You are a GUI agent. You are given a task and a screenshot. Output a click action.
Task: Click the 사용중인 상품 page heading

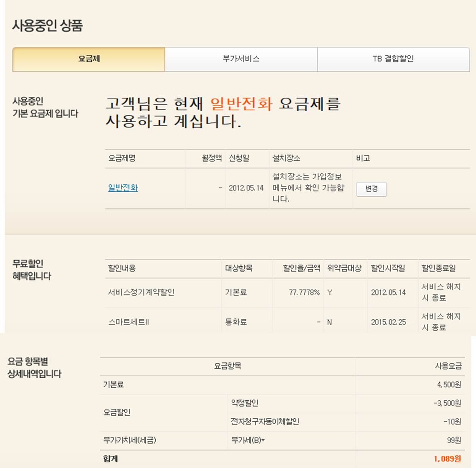tap(47, 26)
